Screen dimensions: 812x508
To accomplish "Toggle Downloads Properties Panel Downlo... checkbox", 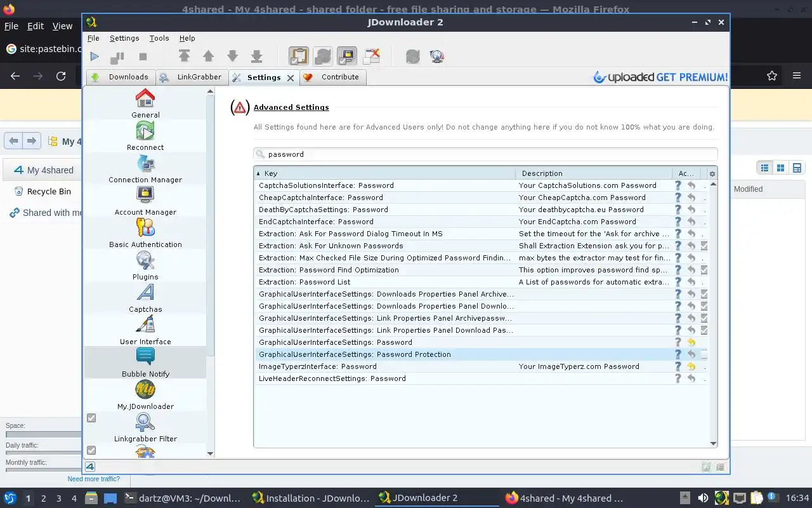I will 704,306.
